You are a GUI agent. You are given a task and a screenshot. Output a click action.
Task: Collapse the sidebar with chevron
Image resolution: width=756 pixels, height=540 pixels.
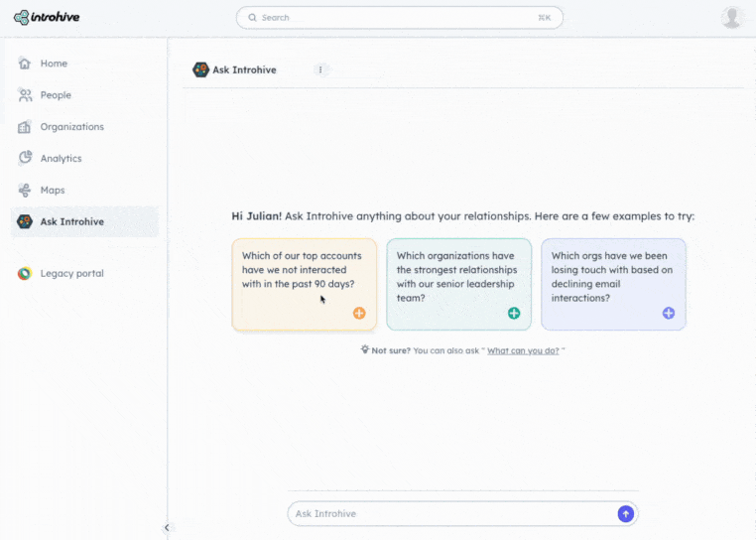[167, 527]
